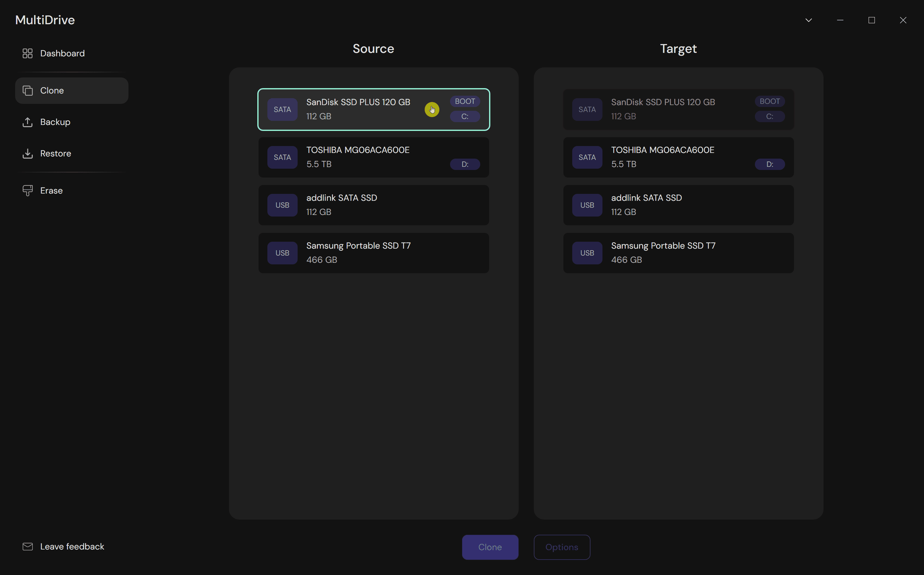Click the envelope icon next to Leave feedback

pyautogui.click(x=27, y=546)
